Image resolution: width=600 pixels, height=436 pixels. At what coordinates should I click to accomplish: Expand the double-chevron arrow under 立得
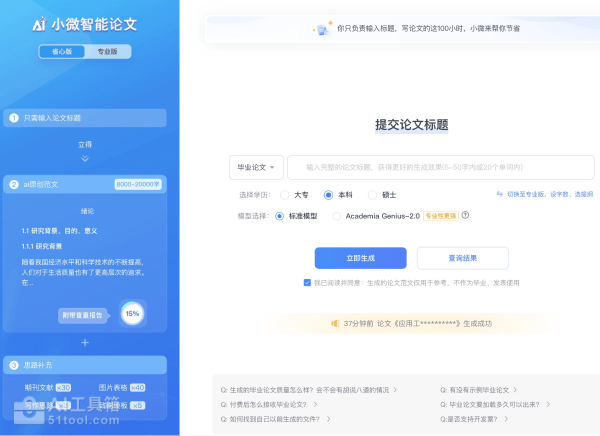(x=85, y=158)
